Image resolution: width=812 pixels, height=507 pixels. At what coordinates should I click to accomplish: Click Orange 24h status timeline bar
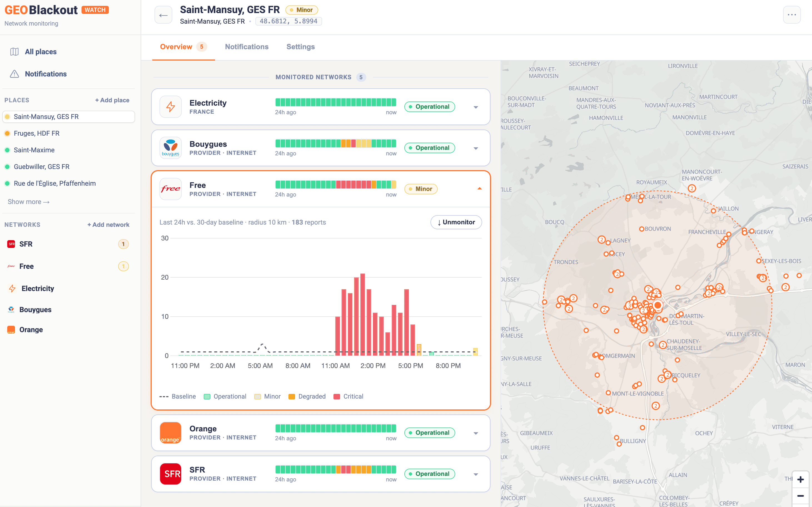tap(336, 428)
